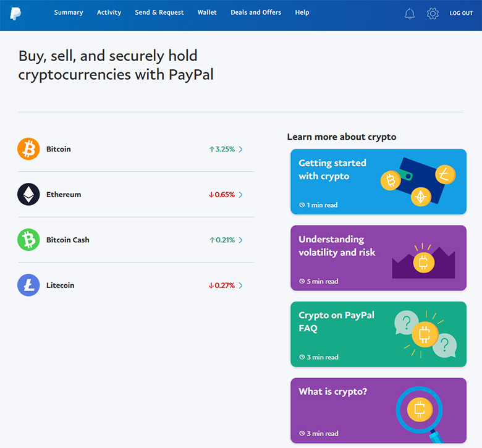Image resolution: width=482 pixels, height=448 pixels.
Task: Open the Summary menu item
Action: tap(69, 12)
